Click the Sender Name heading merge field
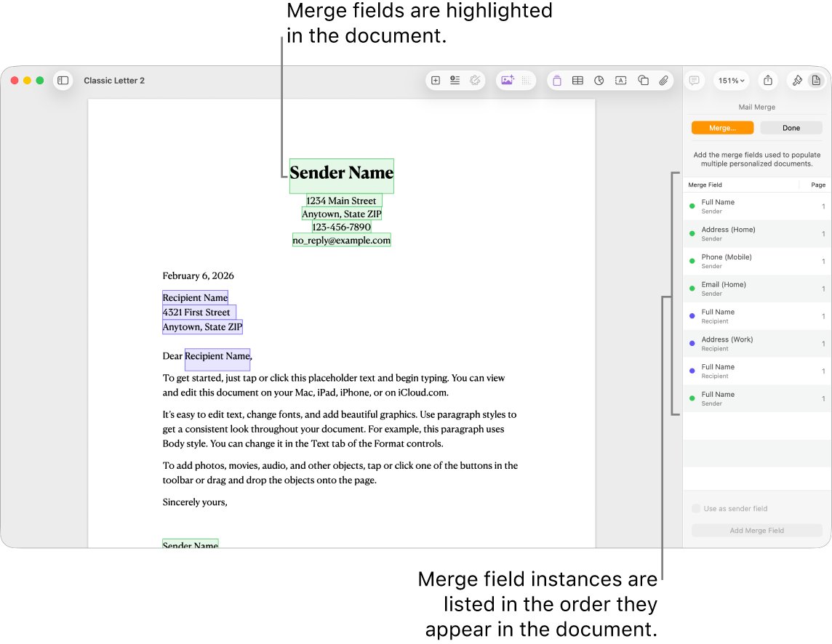 click(x=342, y=176)
